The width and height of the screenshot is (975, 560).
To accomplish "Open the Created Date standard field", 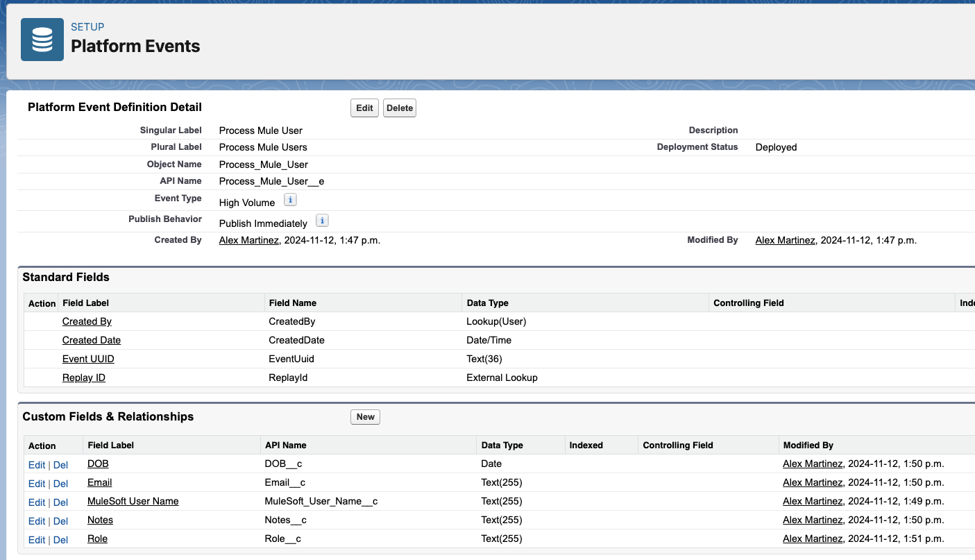I will 91,340.
